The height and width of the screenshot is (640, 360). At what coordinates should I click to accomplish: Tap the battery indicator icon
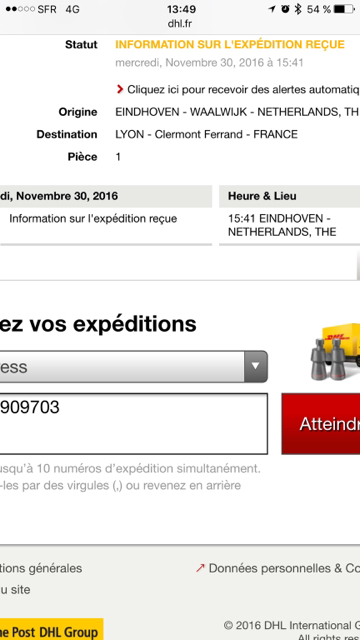coord(344,9)
